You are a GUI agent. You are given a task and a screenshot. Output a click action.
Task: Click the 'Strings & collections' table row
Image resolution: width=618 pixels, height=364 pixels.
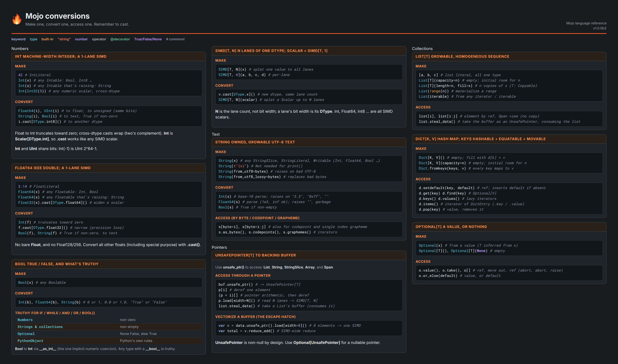(x=109, y=327)
